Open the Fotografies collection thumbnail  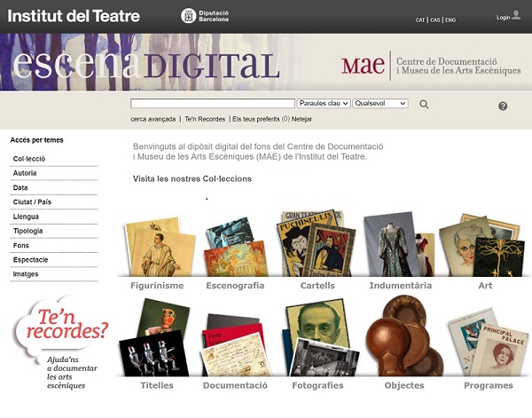[x=320, y=337]
